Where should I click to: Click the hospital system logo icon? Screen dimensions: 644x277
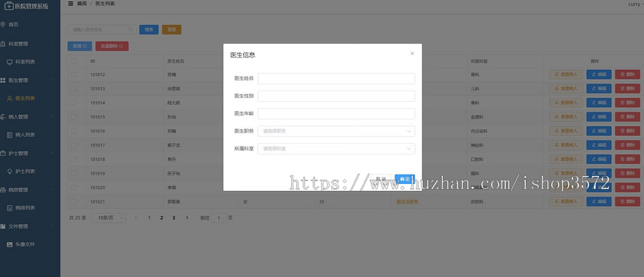[9, 6]
